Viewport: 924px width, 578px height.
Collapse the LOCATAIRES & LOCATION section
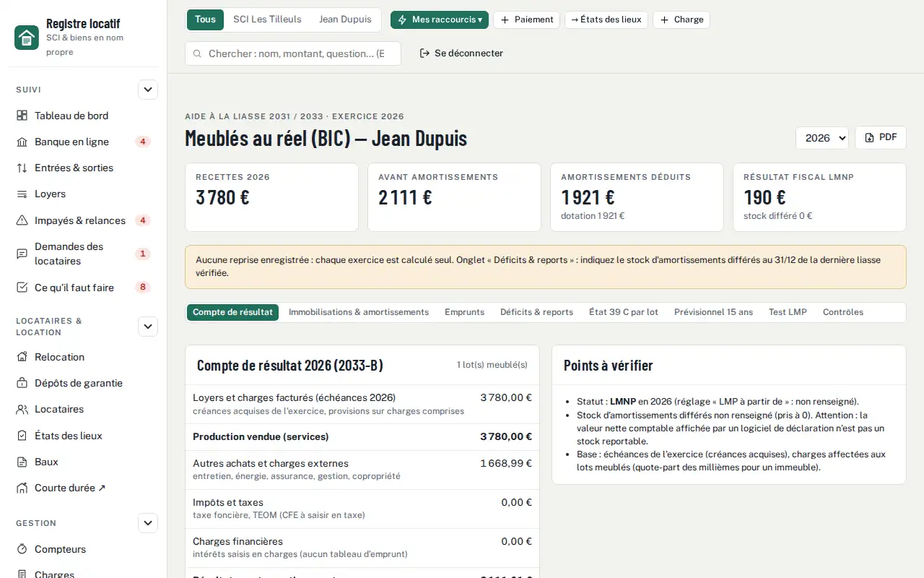coord(148,327)
